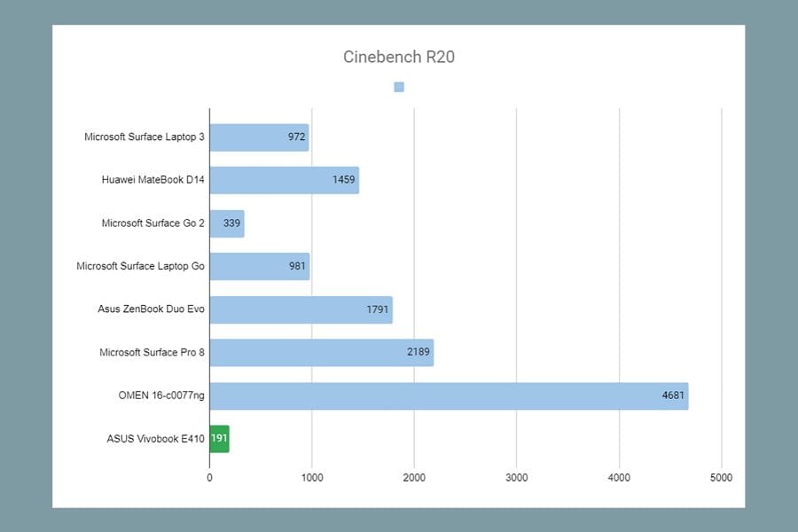Select the Microsoft Surface Pro 8 axis label
Image resolution: width=798 pixels, height=532 pixels.
pyautogui.click(x=152, y=352)
